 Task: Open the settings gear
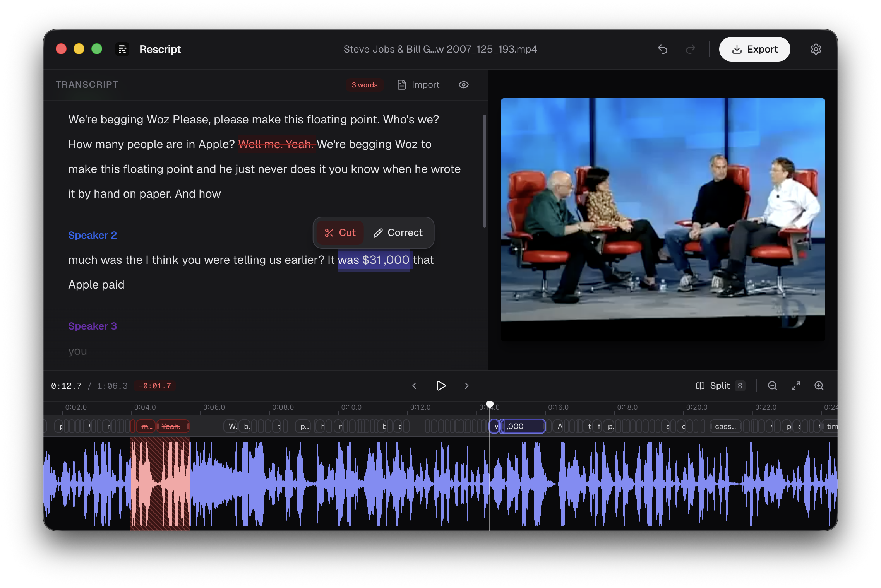pos(816,49)
